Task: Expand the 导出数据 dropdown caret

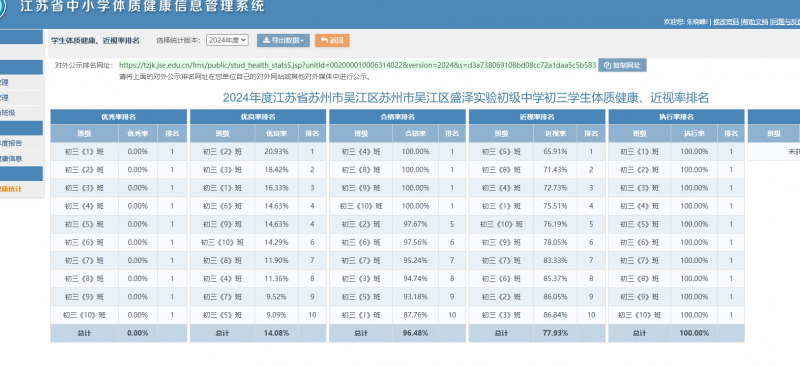Action: point(303,40)
